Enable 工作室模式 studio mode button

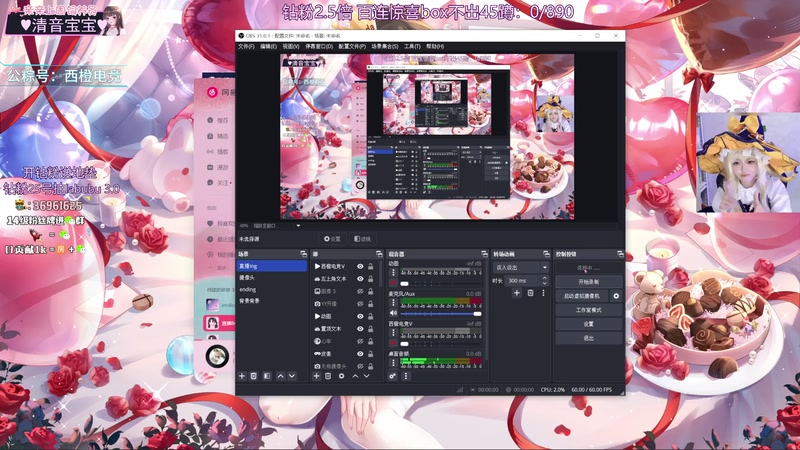tap(589, 310)
